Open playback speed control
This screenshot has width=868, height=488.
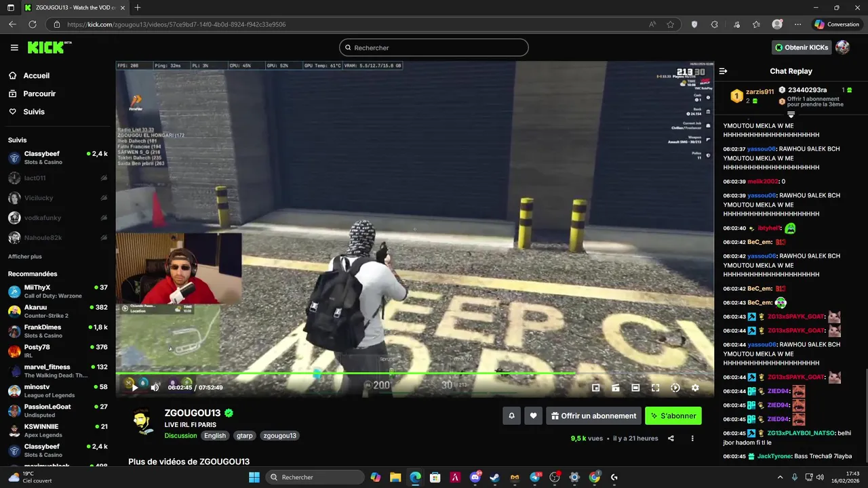[x=675, y=388]
